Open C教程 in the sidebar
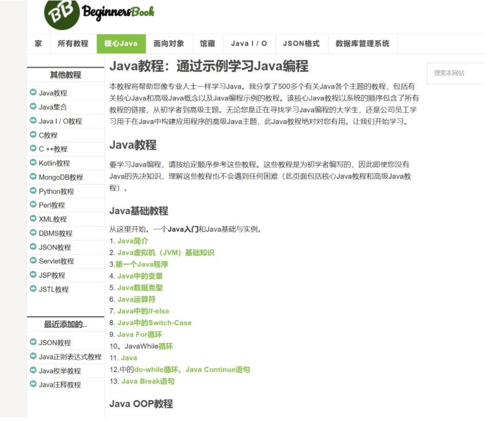This screenshot has height=422, width=504. (x=48, y=135)
